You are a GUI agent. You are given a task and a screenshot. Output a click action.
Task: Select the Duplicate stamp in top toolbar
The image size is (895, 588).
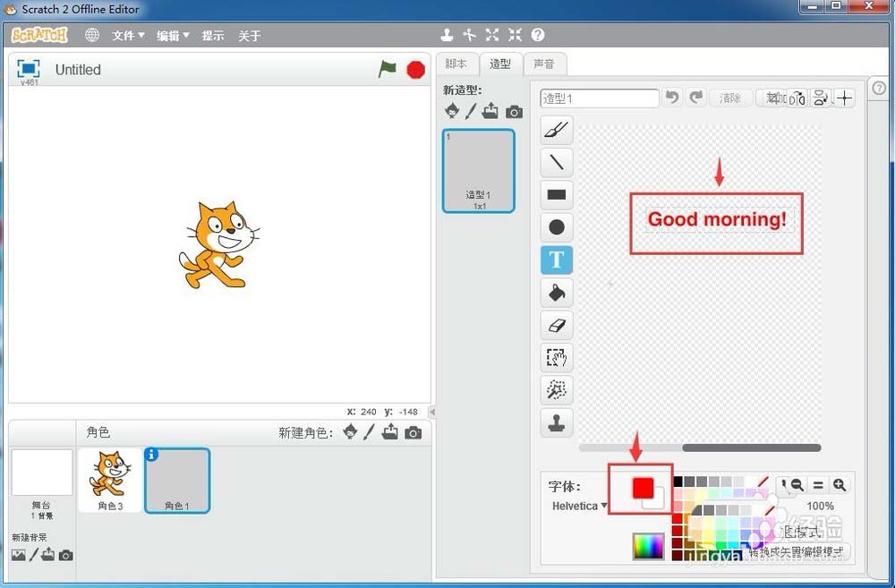click(447, 36)
